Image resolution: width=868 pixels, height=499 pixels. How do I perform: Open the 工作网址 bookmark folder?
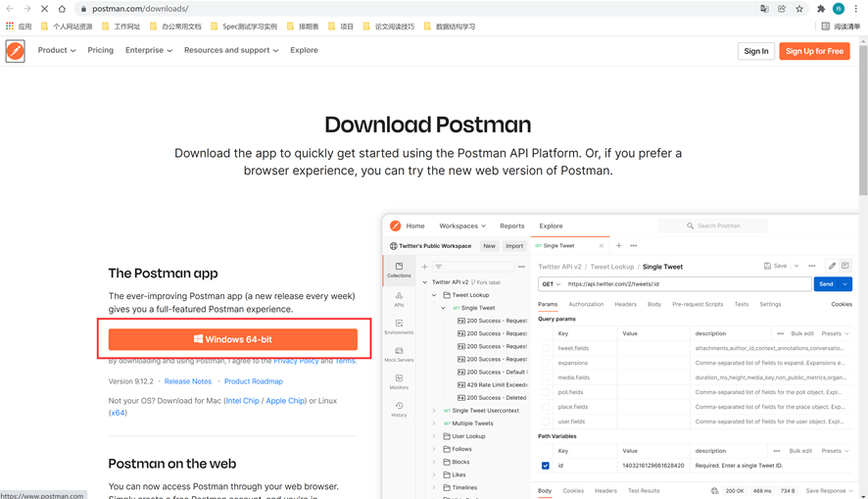[121, 26]
